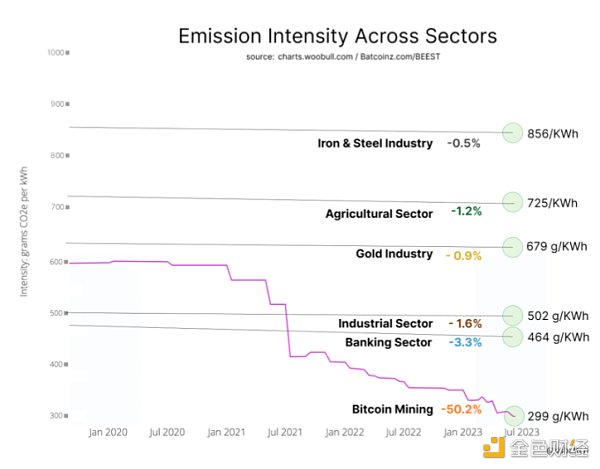Click the 299 g/KWh value label
600x469 pixels.
pyautogui.click(x=557, y=417)
